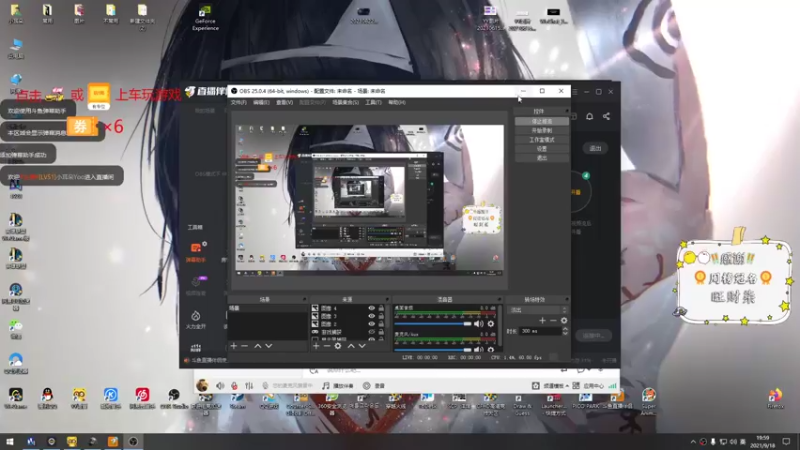Open gear settings for 麦克风/Aux channel
Screen dimensions: 800x450
[x=490, y=349]
